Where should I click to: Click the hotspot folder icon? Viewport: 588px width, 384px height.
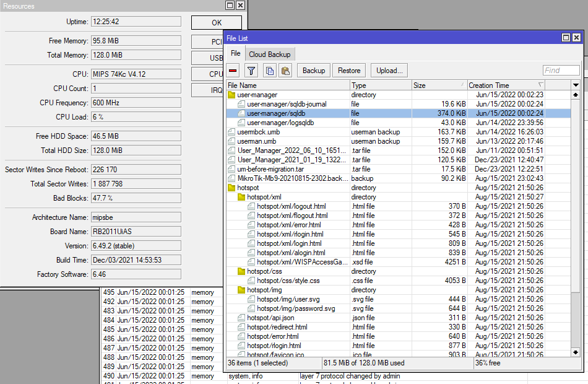tap(231, 188)
